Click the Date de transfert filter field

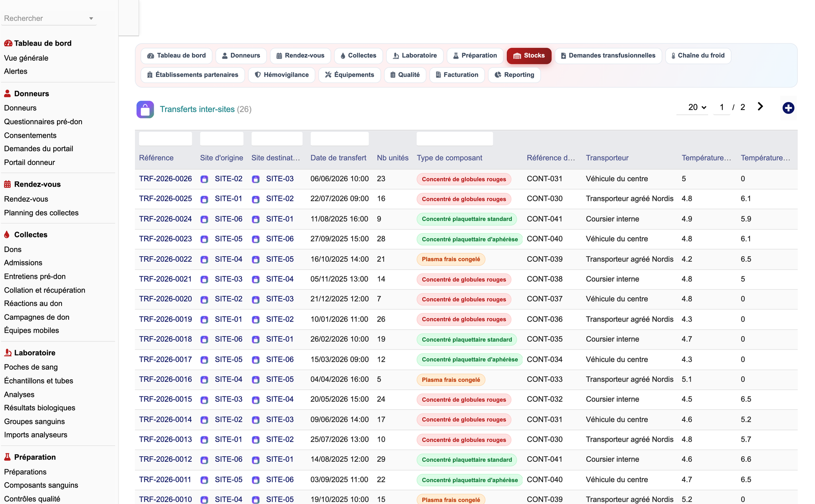340,139
